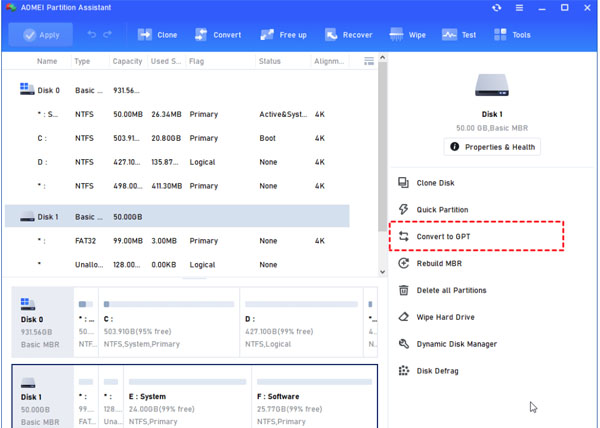Open the Recover toolbar menu
The width and height of the screenshot is (600, 428).
348,35
